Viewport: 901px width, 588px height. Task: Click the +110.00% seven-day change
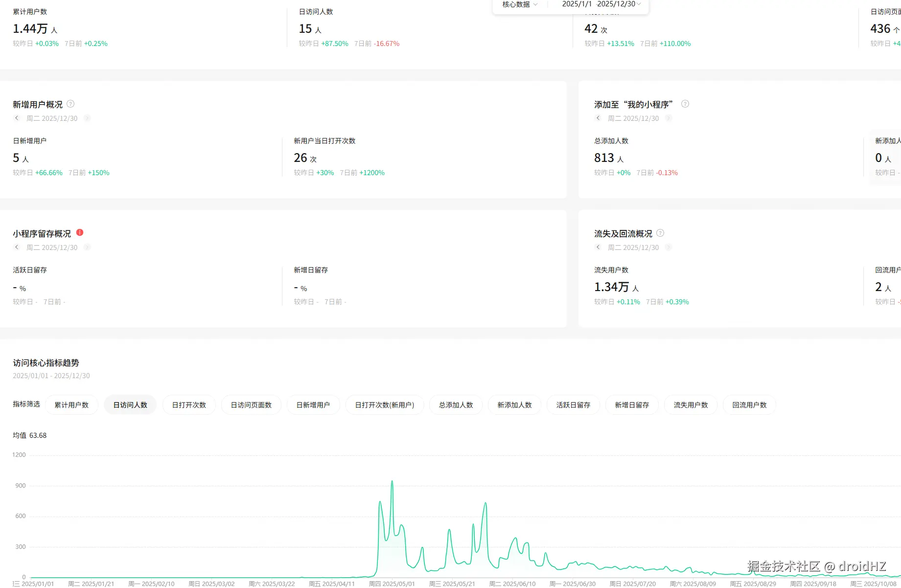675,44
